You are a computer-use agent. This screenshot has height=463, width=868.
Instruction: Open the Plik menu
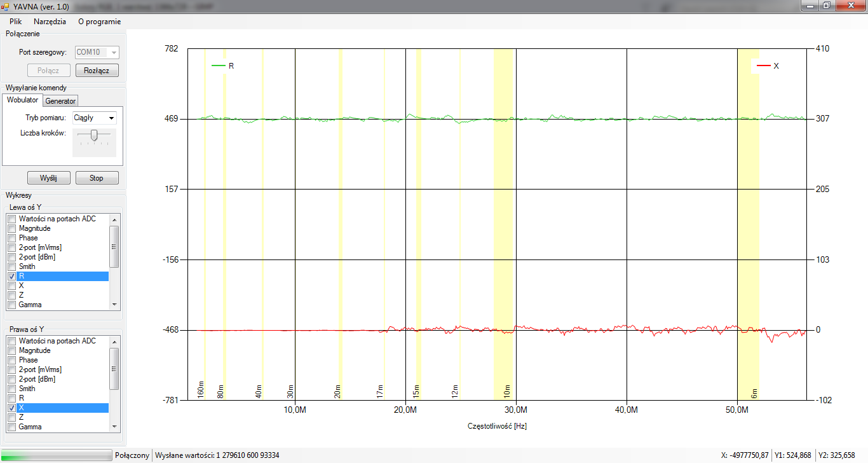[16, 21]
